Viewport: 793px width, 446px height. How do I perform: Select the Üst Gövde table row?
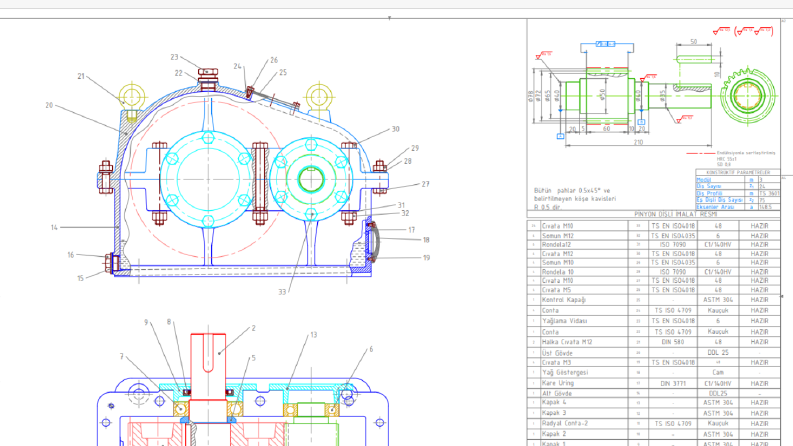653,353
